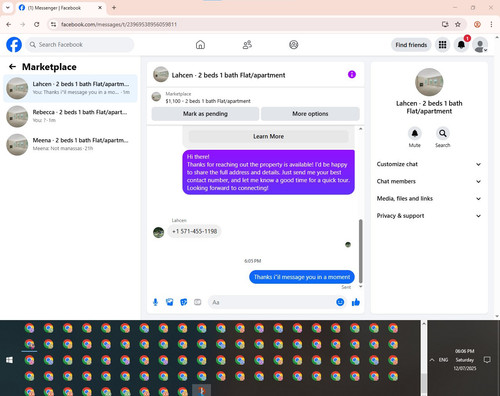This screenshot has height=396, width=500.
Task: Open emoji picker in message box
Action: click(340, 302)
